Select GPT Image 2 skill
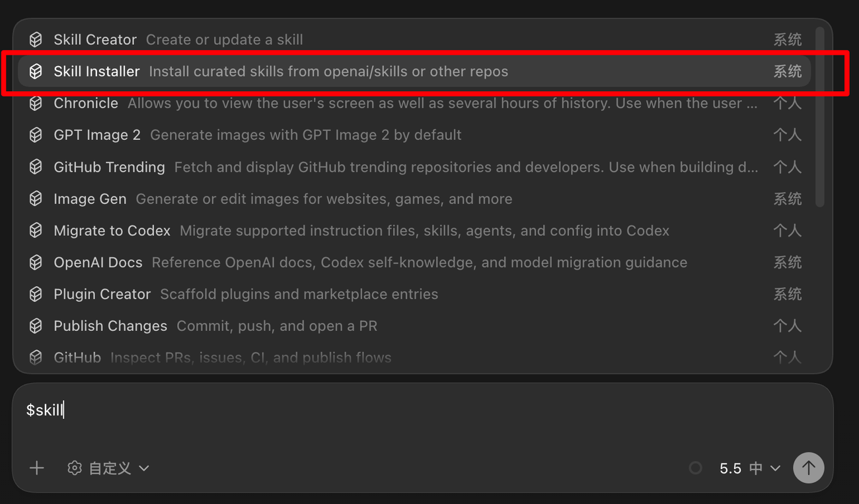Viewport: 859px width, 504px height. point(414,135)
